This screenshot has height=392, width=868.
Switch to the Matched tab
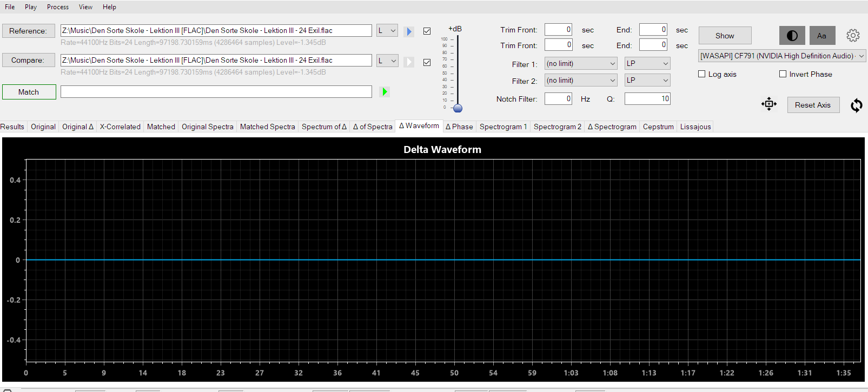pyautogui.click(x=161, y=127)
